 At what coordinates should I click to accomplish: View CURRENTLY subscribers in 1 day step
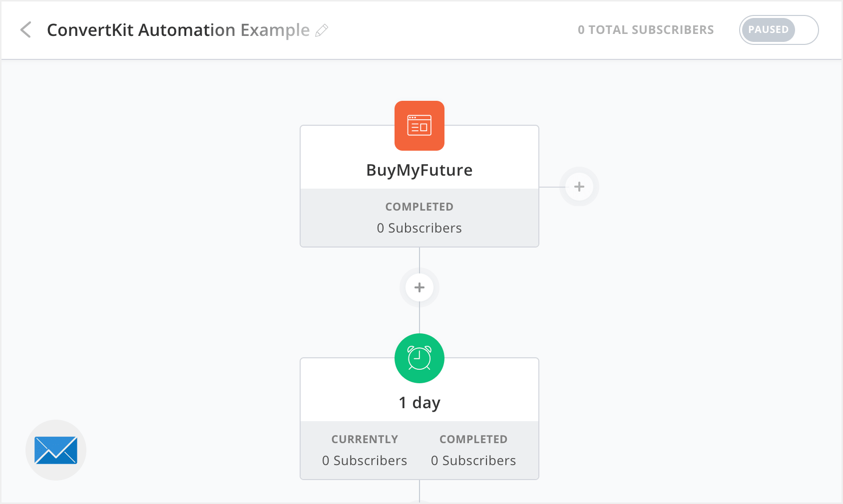coord(364,439)
